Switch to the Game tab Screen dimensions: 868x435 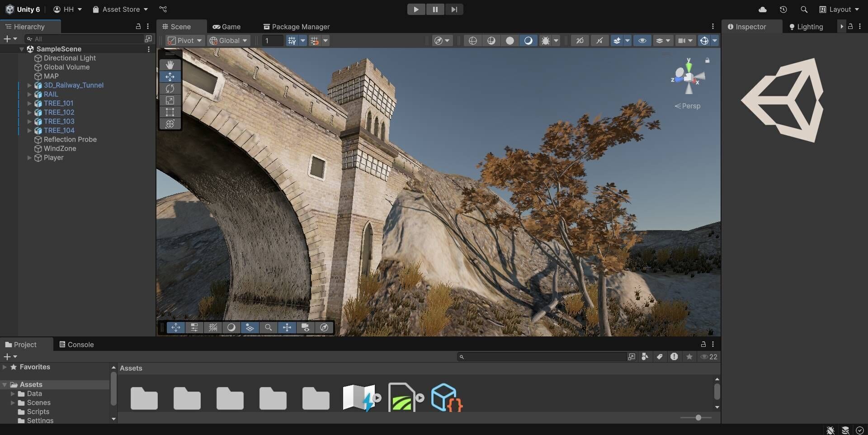point(226,27)
